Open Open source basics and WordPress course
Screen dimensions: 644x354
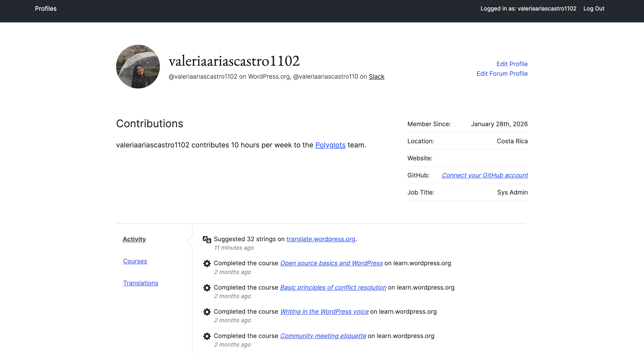(x=331, y=263)
